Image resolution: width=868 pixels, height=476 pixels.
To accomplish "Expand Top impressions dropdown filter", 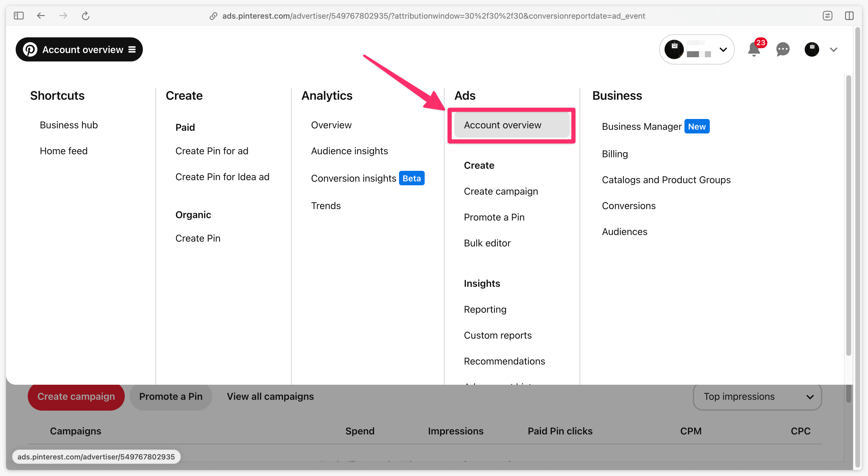I will point(758,396).
